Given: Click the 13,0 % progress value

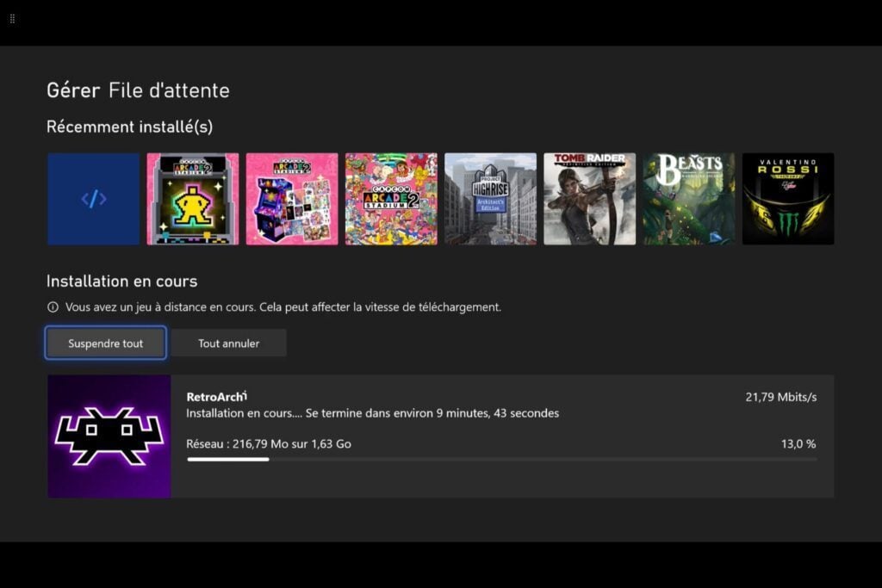Looking at the screenshot, I should coord(798,443).
